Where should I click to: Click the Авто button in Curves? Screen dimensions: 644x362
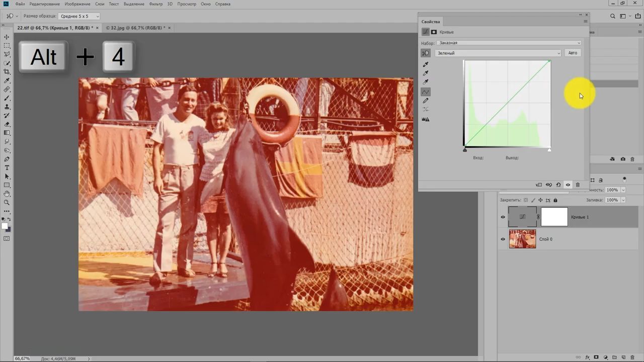click(x=573, y=53)
